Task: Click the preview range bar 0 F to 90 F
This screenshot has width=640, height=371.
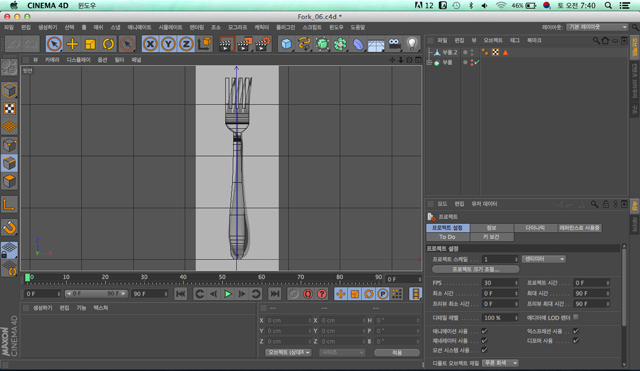Action: (96, 293)
